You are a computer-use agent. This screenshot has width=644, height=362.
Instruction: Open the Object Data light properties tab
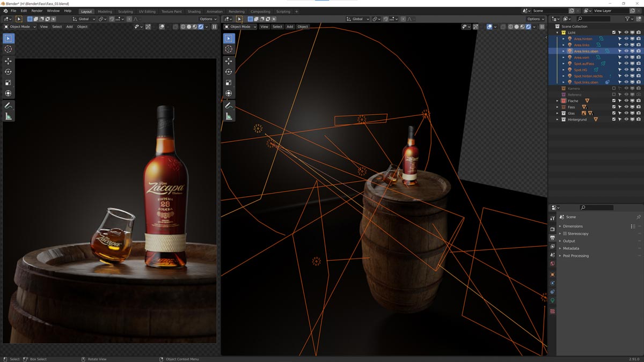pyautogui.click(x=552, y=300)
